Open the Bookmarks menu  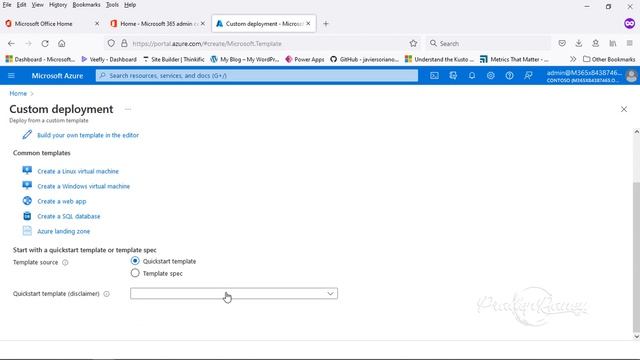86,5
